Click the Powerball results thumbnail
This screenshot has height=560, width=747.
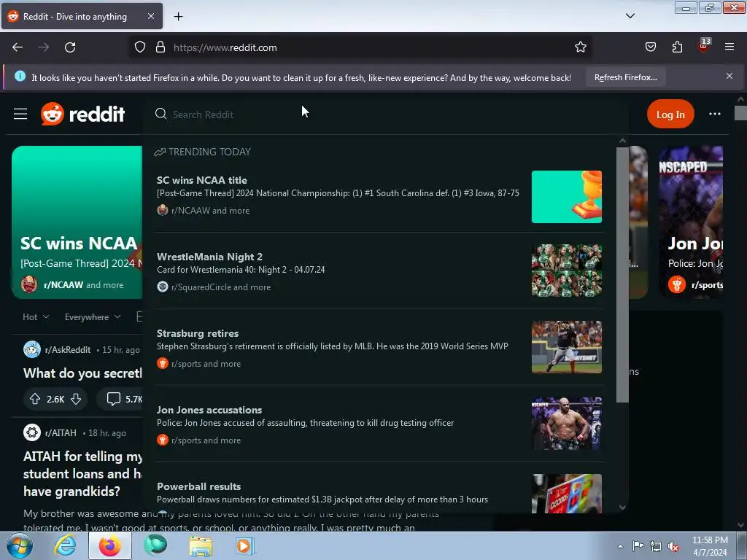click(x=566, y=494)
